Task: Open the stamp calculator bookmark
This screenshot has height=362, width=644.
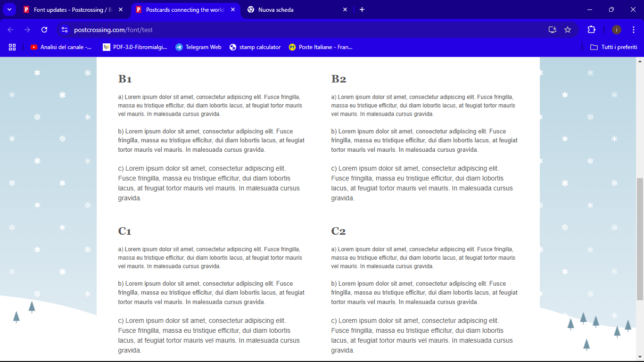Action: point(255,47)
